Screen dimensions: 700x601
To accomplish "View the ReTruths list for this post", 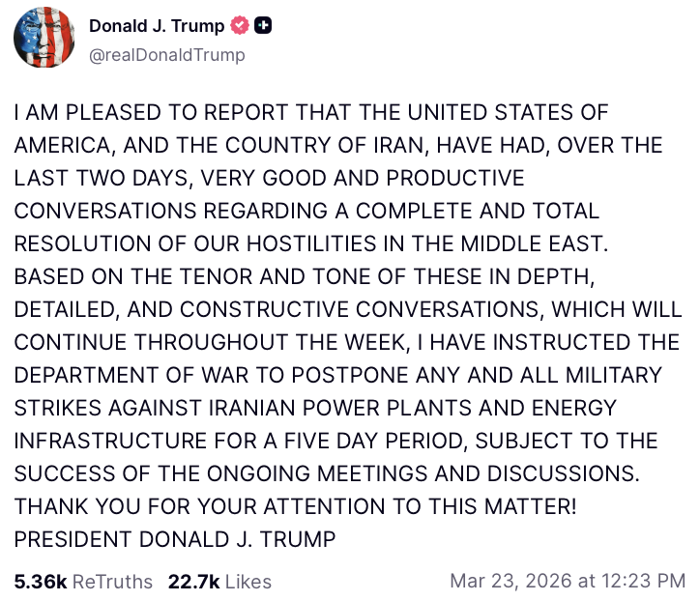I will tap(112, 582).
